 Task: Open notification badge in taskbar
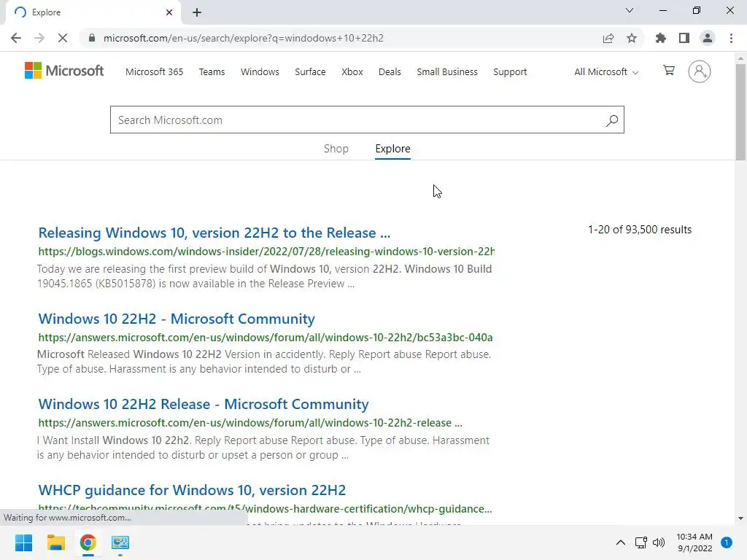726,542
